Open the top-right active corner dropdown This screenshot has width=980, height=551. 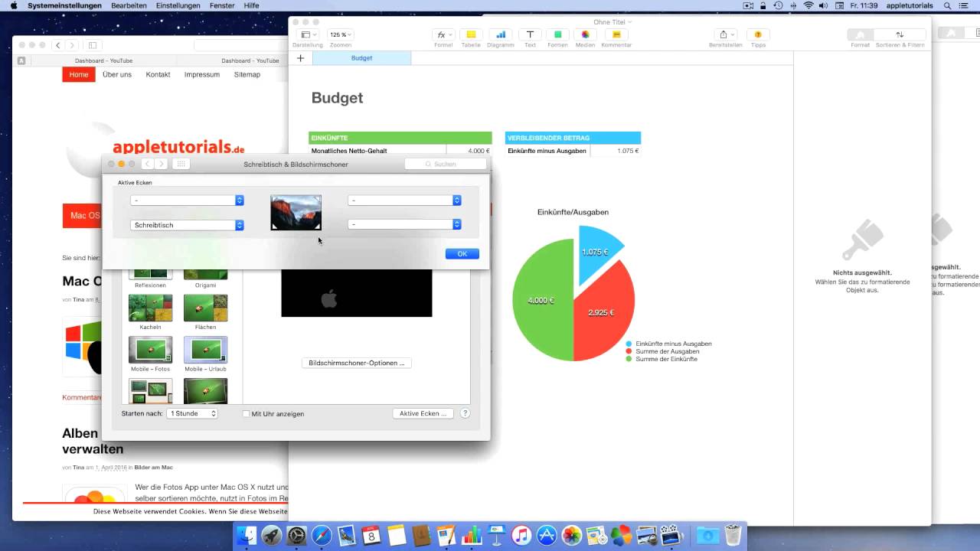(x=404, y=201)
